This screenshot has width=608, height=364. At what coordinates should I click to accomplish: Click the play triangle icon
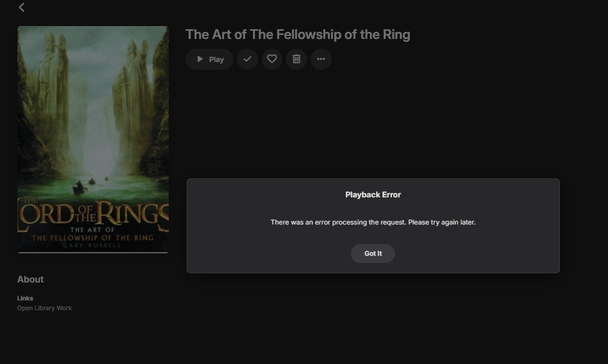point(200,59)
